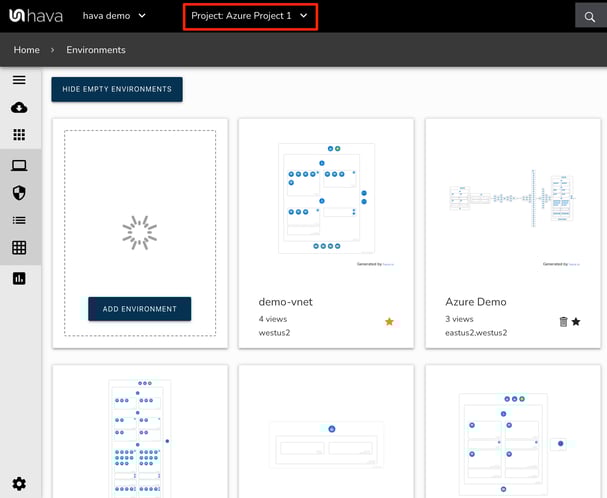
Task: Toggle the black favorite star on Azure Demo
Action: click(x=576, y=321)
